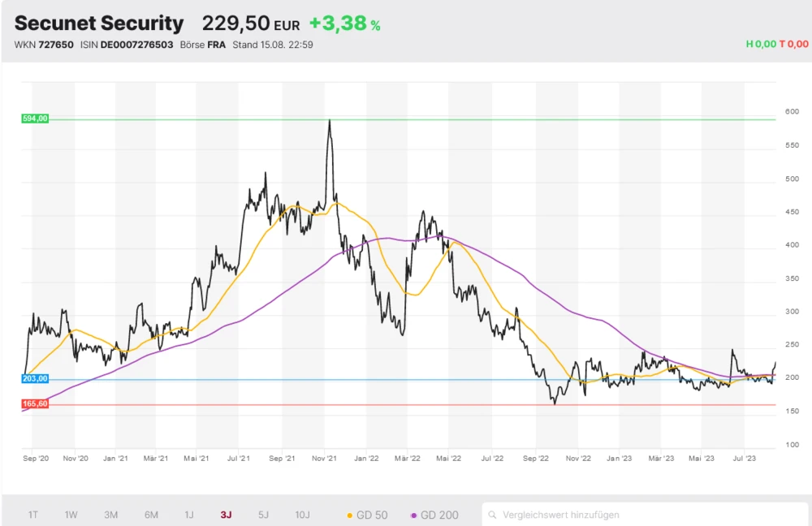This screenshot has width=812, height=526.
Task: Select the 1W time range
Action: click(x=71, y=515)
